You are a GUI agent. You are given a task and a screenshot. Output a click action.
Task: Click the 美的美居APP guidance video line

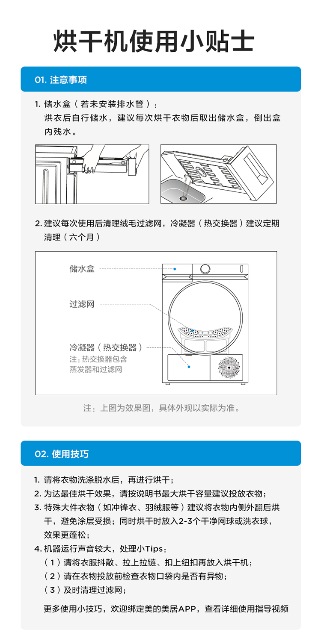point(166,609)
